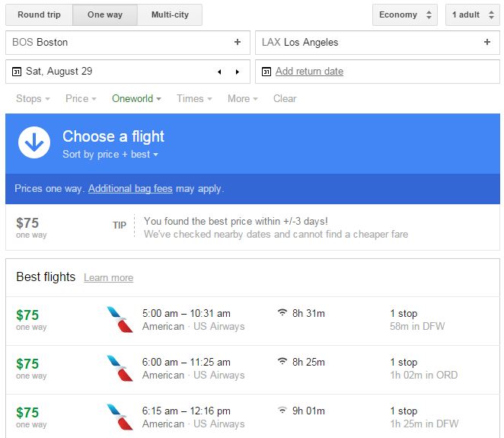Open the 1 adult passengers dropdown

(x=472, y=14)
